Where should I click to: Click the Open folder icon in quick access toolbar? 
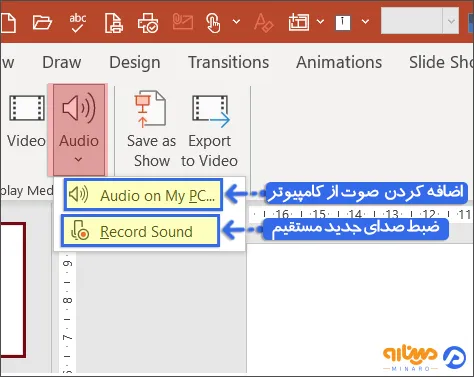pyautogui.click(x=42, y=22)
